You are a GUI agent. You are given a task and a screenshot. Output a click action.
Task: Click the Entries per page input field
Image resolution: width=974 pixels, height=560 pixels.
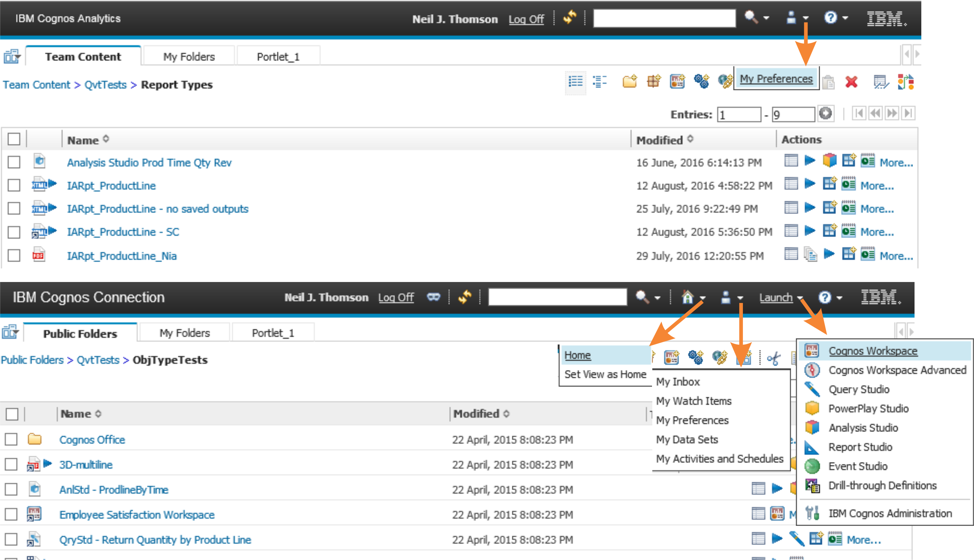click(791, 112)
